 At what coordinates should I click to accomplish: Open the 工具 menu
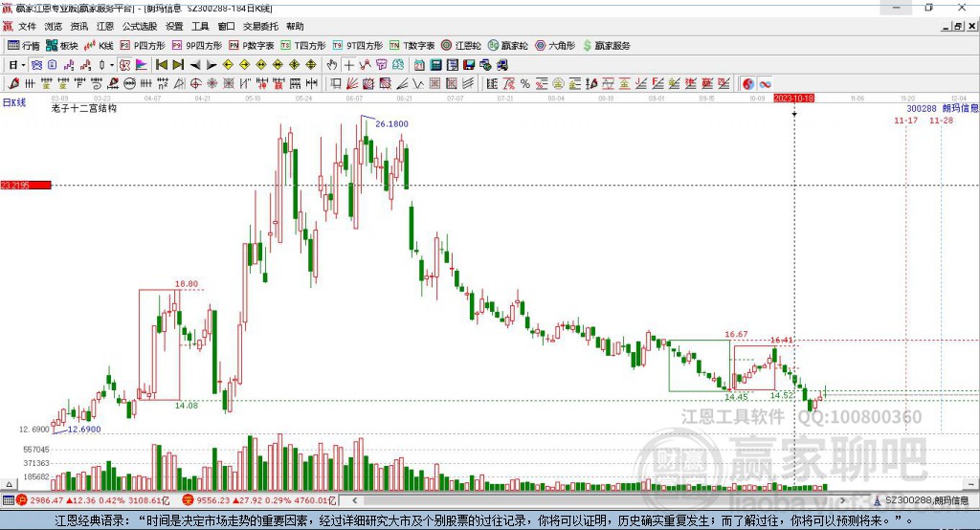(x=200, y=26)
